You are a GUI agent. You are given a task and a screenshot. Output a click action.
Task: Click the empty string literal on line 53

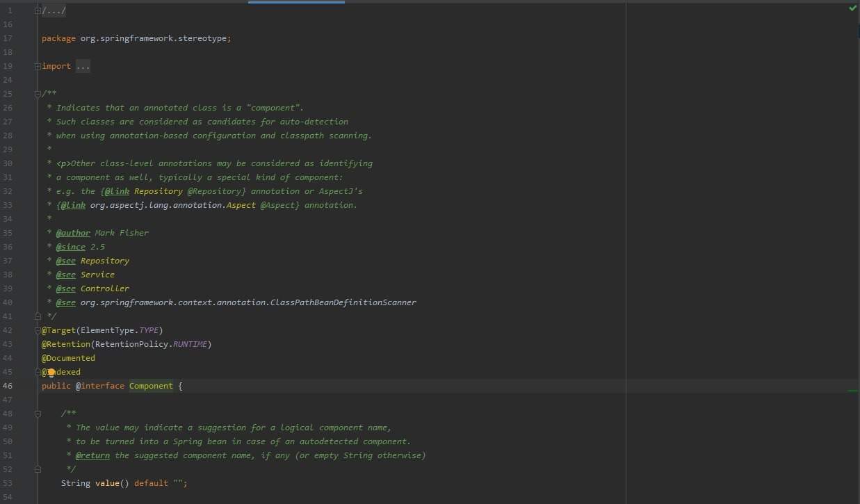178,483
